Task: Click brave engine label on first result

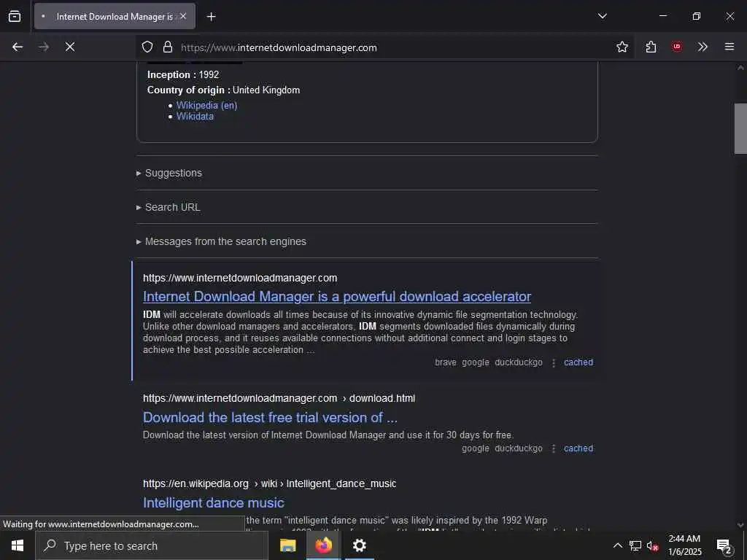Action: [x=446, y=362]
